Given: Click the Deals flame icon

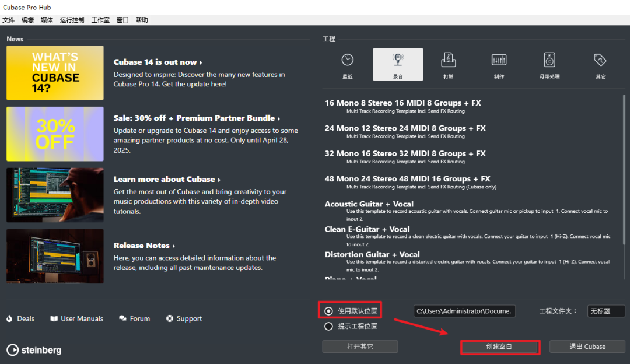Looking at the screenshot, I should [x=9, y=319].
